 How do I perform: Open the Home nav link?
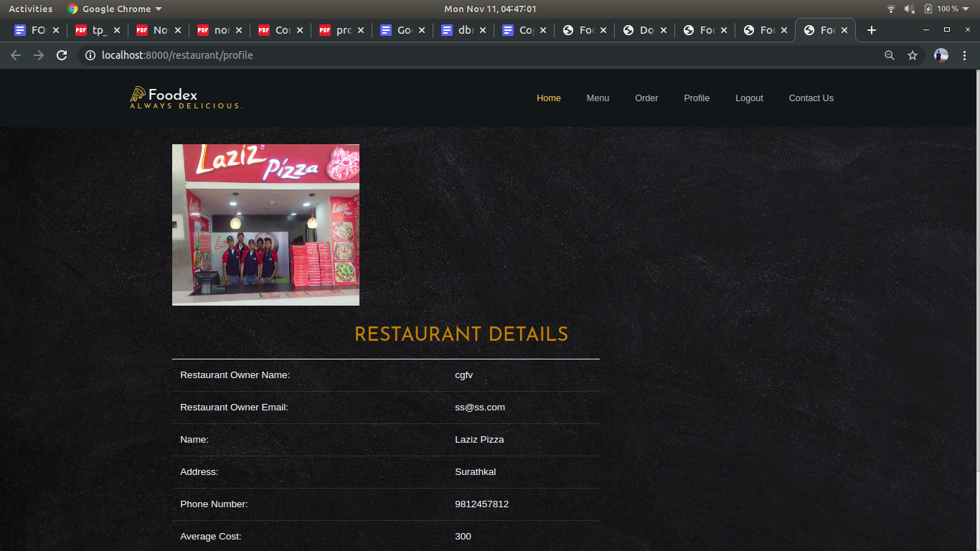tap(549, 98)
